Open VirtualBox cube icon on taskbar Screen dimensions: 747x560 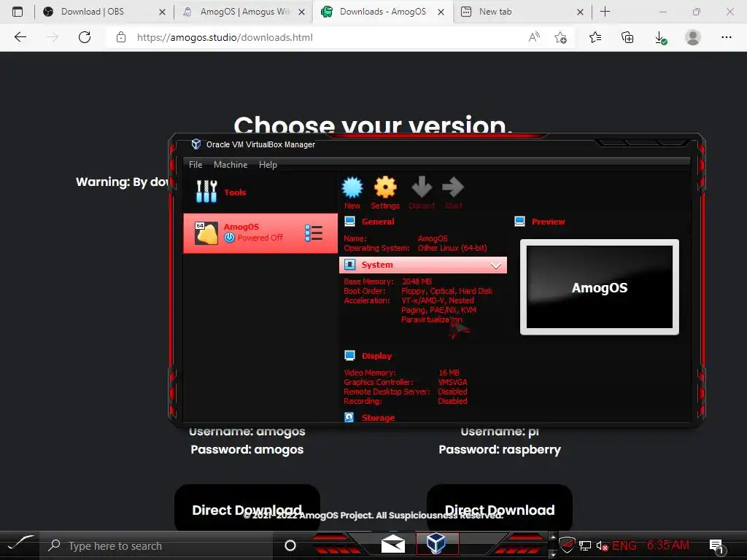(436, 543)
